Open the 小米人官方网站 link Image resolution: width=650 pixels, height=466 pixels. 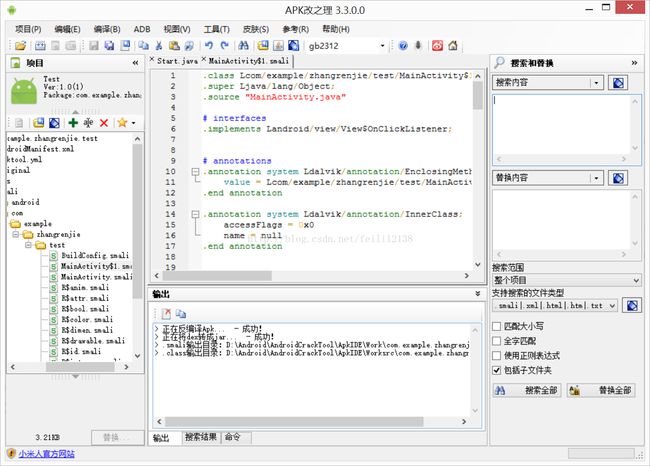click(46, 454)
